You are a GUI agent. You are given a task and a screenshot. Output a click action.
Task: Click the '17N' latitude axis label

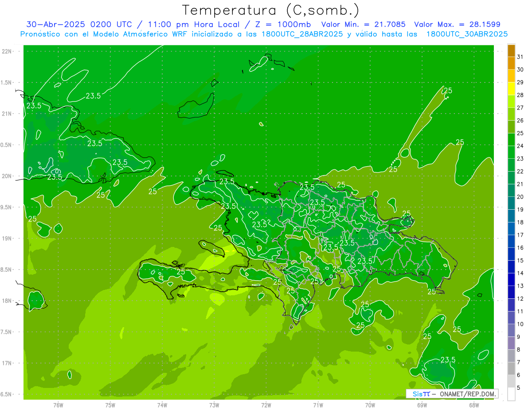tap(7, 363)
